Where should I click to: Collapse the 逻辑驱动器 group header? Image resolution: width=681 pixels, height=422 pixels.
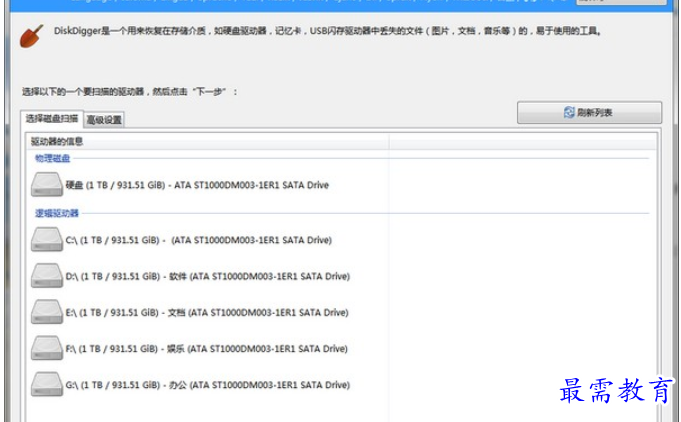57,213
